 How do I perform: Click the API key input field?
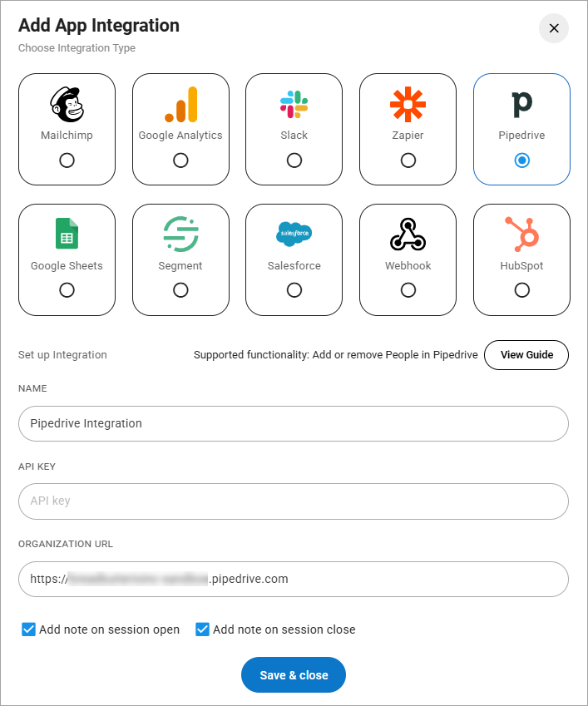pos(293,501)
